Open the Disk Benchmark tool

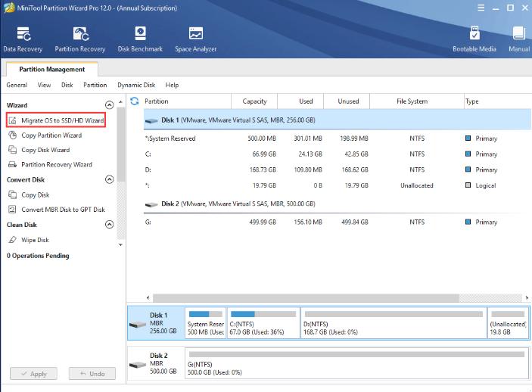[x=140, y=39]
